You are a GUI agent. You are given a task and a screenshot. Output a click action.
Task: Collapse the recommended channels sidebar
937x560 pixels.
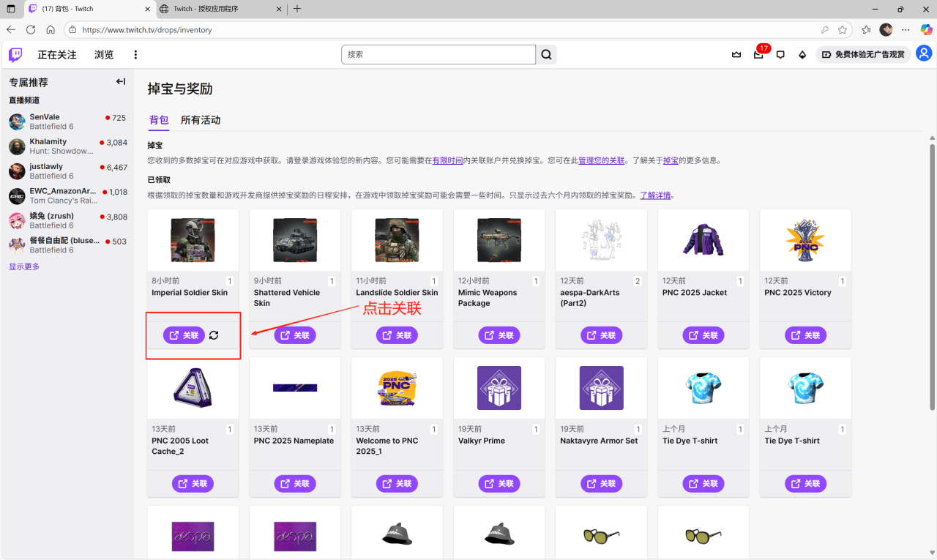(121, 82)
